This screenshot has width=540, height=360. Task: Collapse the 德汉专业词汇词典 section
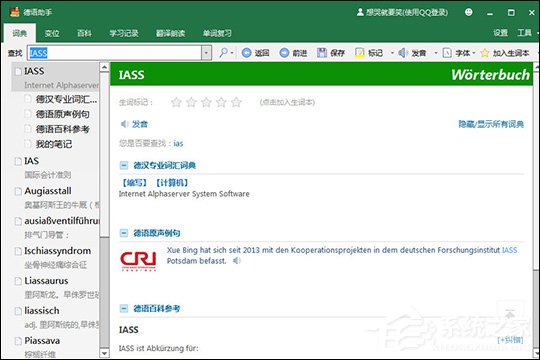pos(124,165)
